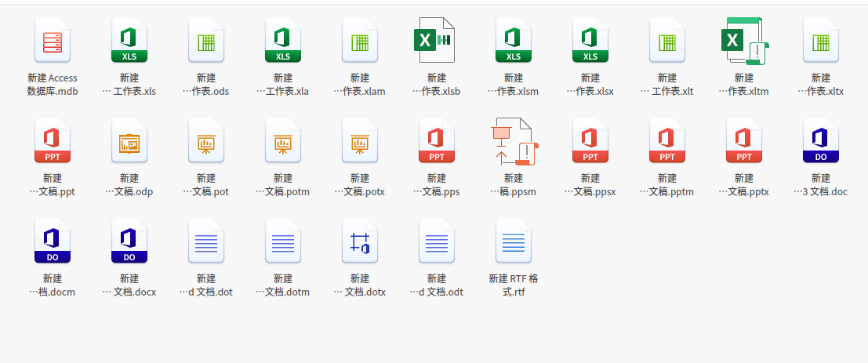This screenshot has width=868, height=363.
Task: Select the Access database .mdb file icon
Action: click(x=53, y=41)
